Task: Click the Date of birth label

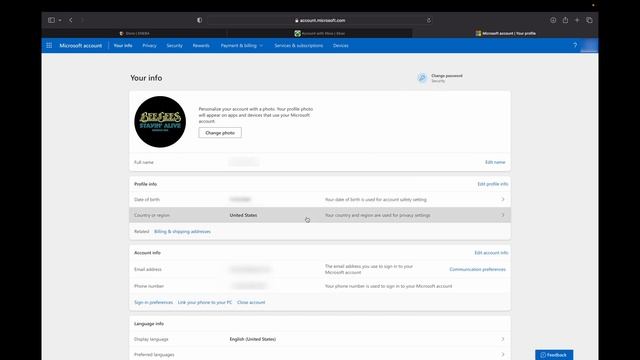Action: tap(147, 199)
